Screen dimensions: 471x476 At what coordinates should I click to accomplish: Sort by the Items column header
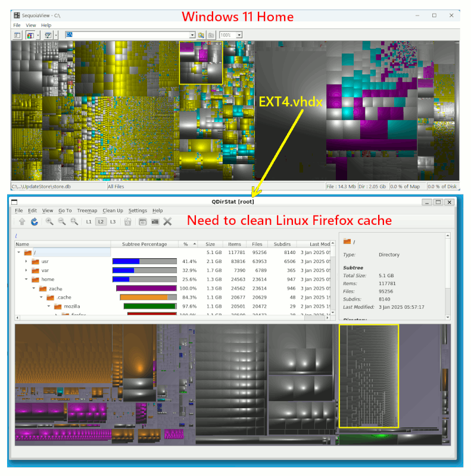(x=234, y=244)
